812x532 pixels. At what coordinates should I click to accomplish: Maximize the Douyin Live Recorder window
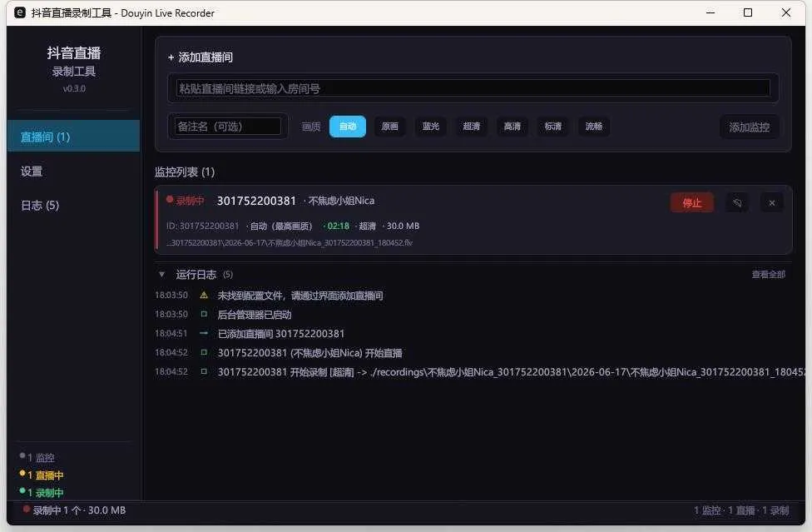(x=748, y=12)
